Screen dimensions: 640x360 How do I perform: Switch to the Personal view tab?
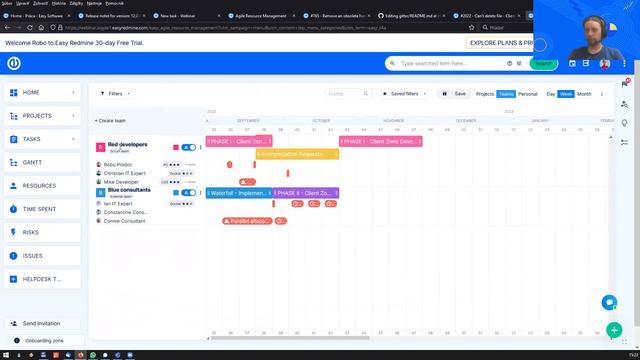click(x=528, y=94)
